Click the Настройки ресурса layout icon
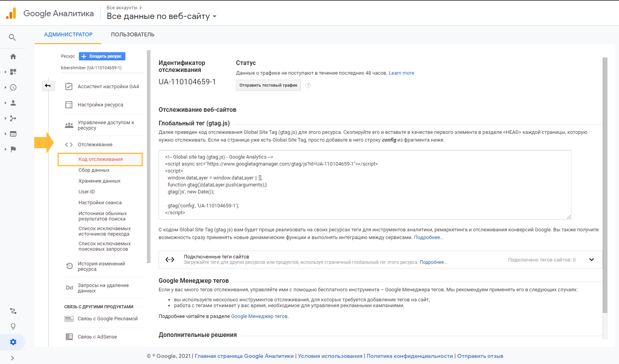Screen dimensions: 619x364 click(69, 105)
